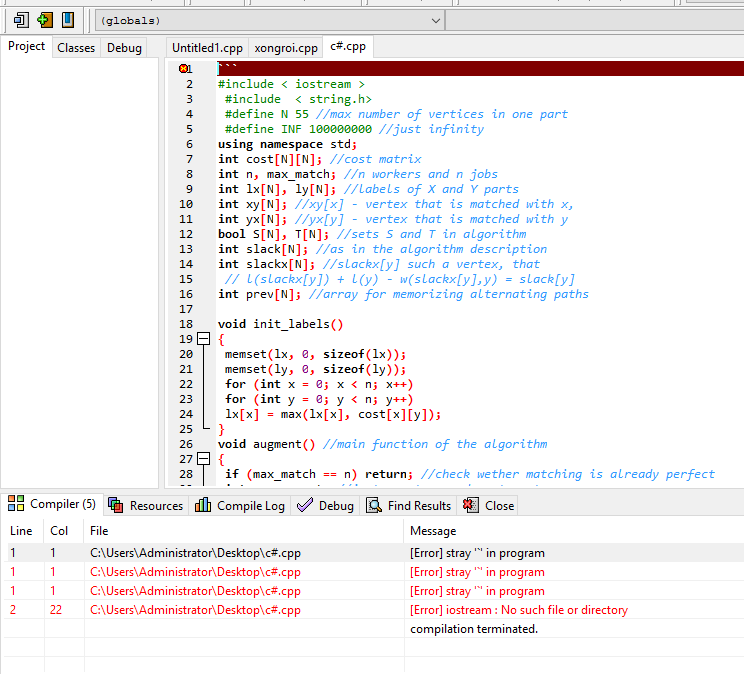Click the Compile Log chart icon

click(203, 505)
